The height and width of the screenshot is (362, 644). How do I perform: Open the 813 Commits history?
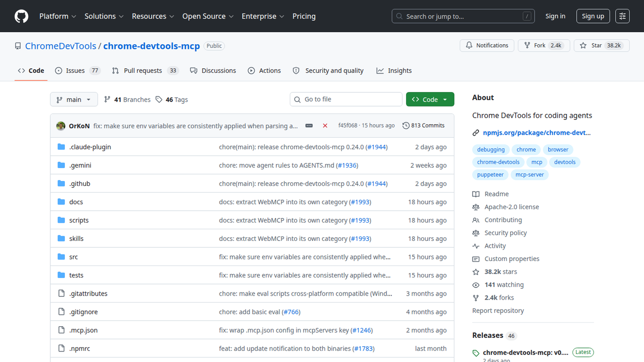[x=423, y=125]
